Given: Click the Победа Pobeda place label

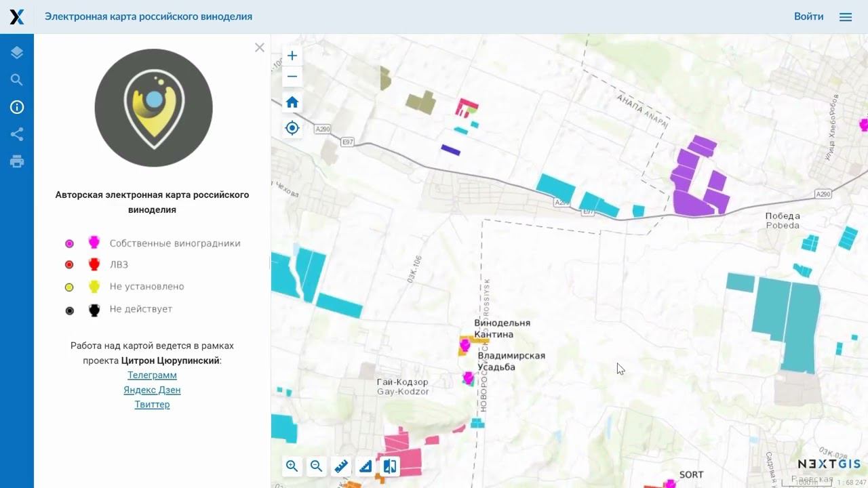Looking at the screenshot, I should click(x=783, y=220).
